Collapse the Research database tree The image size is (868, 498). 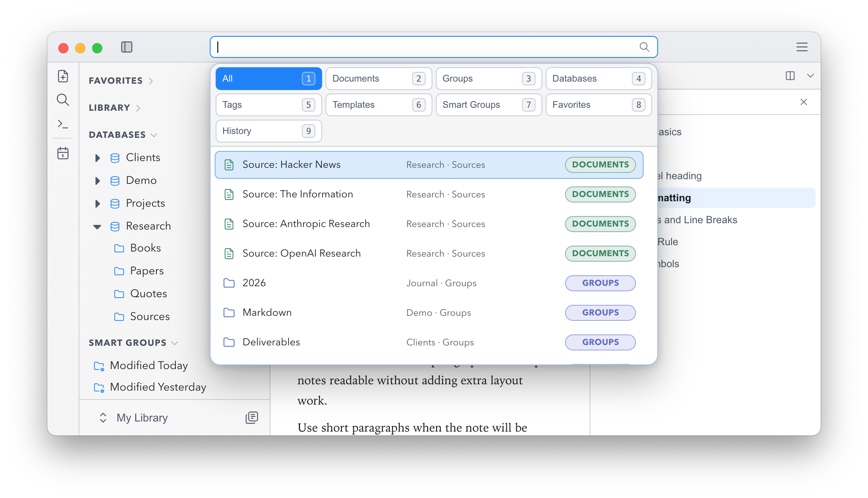click(x=97, y=227)
